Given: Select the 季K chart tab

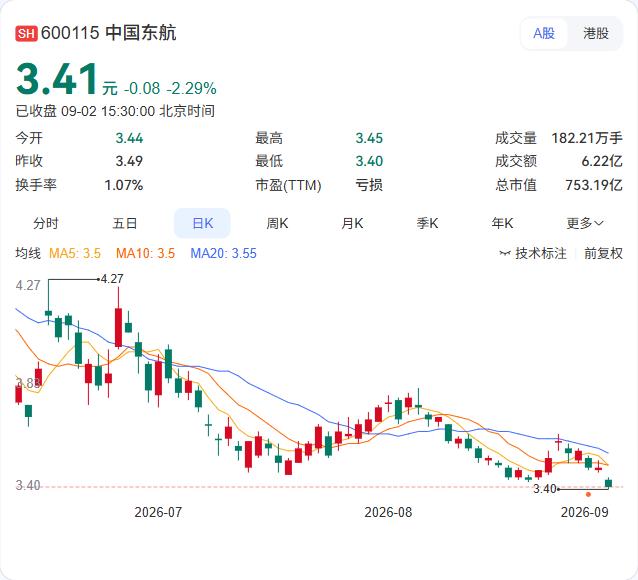Looking at the screenshot, I should (427, 223).
